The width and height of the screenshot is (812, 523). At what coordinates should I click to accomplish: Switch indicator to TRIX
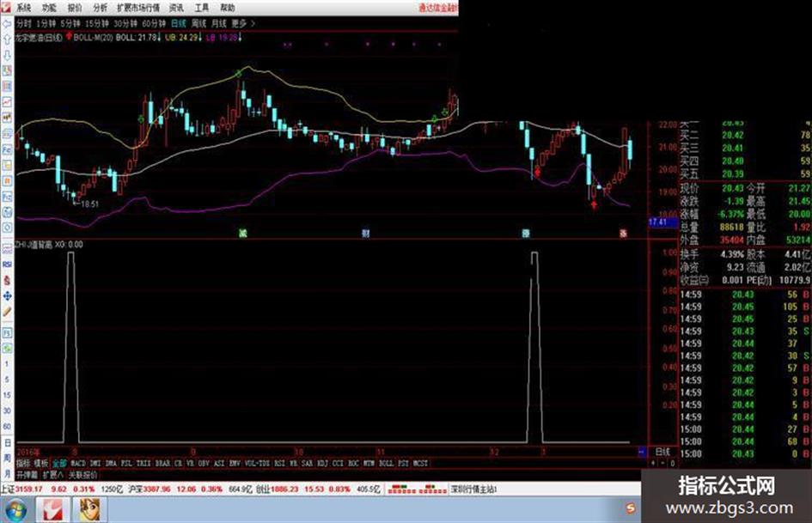[x=143, y=463]
